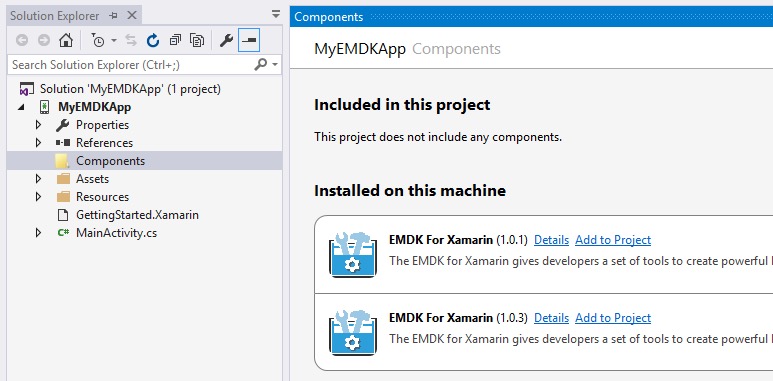Image resolution: width=773 pixels, height=381 pixels.
Task: Select the Components document tab
Action: click(328, 17)
